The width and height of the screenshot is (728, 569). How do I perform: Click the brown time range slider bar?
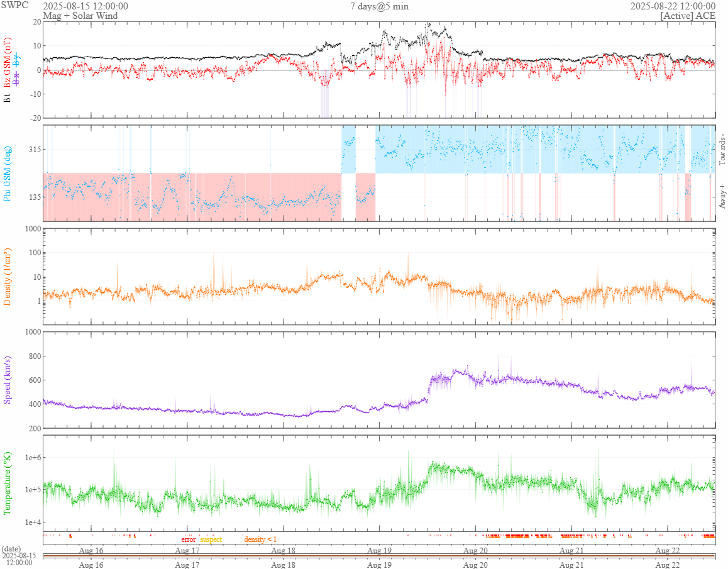(379, 556)
